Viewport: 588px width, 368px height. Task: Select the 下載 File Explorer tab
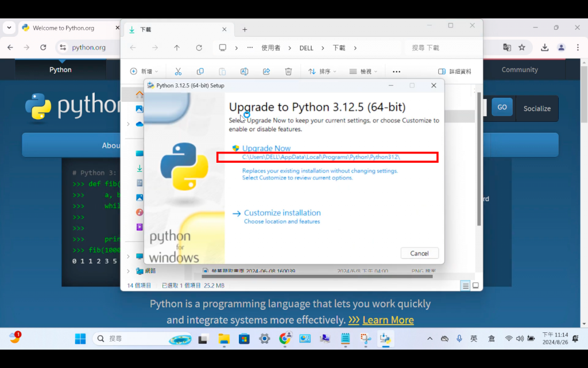(x=178, y=29)
